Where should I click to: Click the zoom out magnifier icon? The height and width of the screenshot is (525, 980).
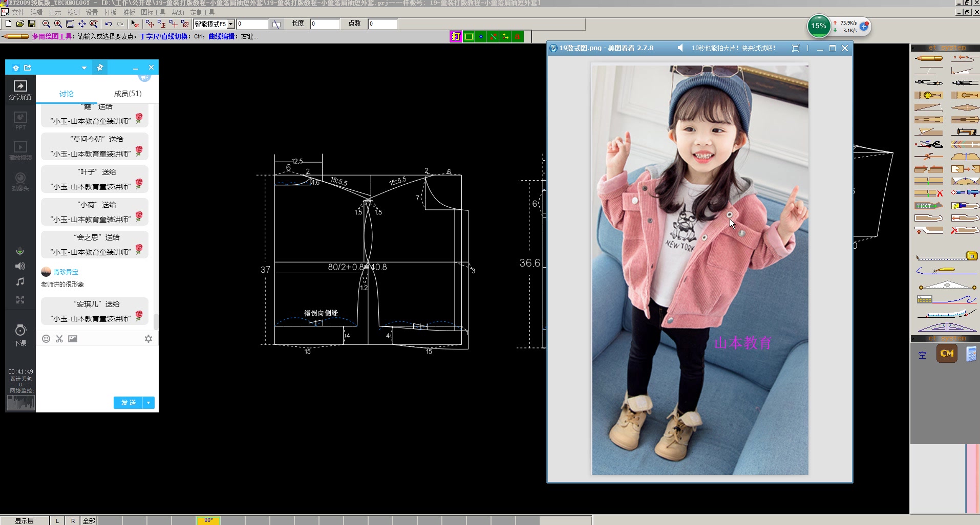[x=46, y=24]
